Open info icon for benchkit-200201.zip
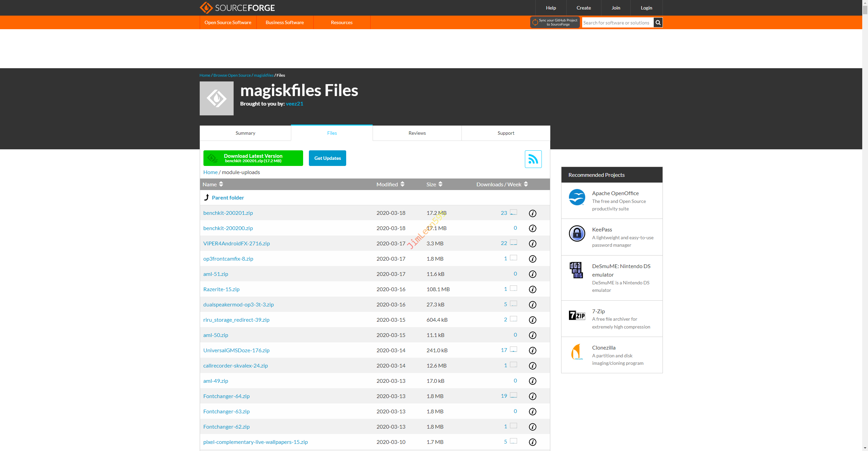 click(532, 213)
